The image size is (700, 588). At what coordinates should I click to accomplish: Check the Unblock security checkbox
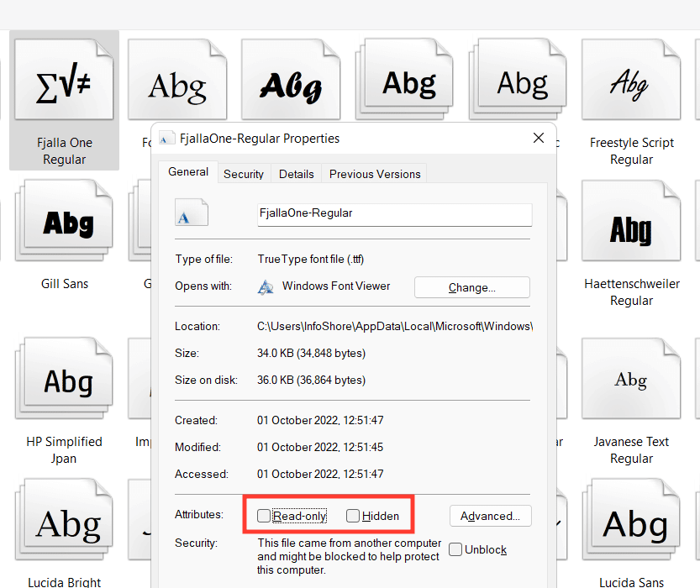coord(455,549)
